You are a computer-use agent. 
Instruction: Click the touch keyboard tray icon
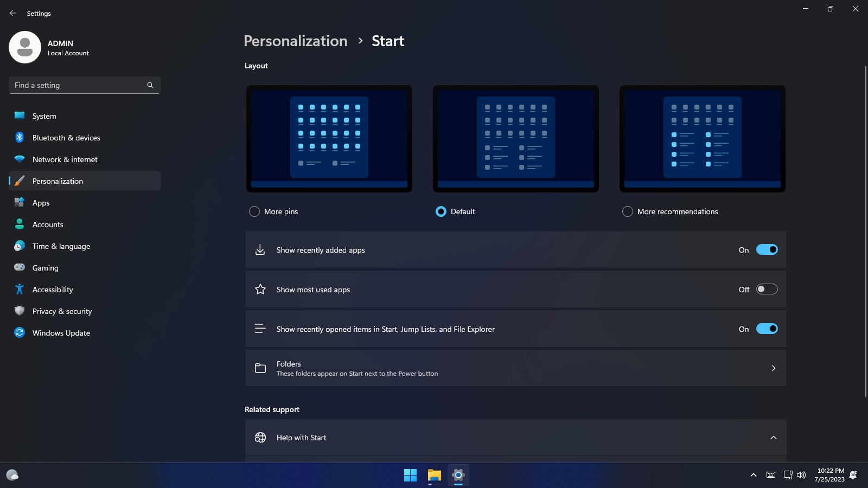(771, 475)
